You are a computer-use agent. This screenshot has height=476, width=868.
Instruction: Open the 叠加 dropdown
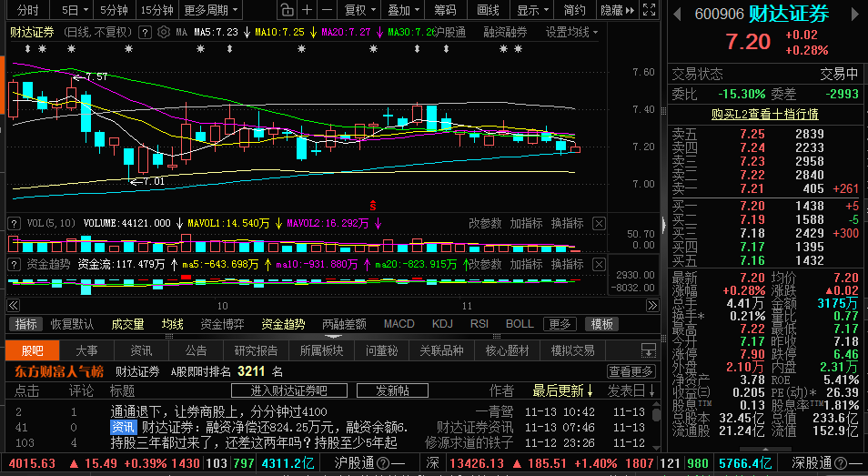[x=404, y=10]
